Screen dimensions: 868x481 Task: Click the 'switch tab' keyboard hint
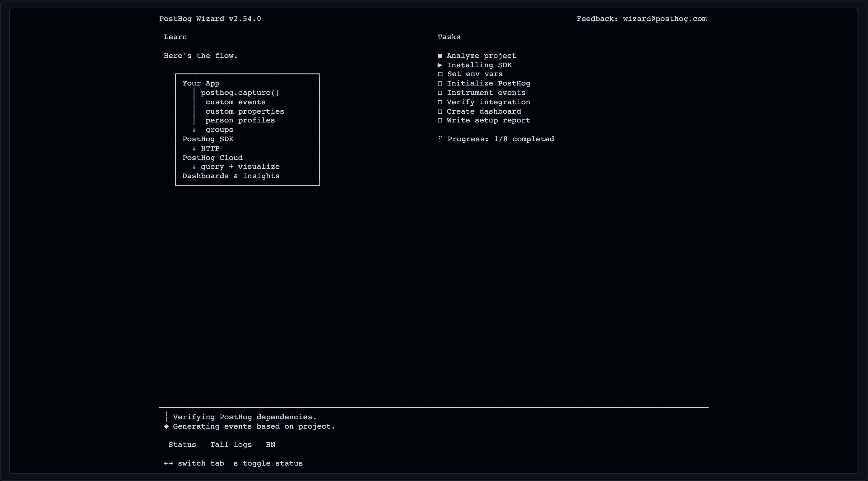point(201,464)
